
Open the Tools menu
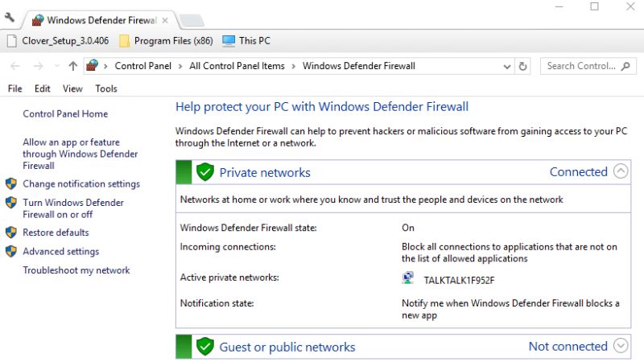[x=106, y=88]
